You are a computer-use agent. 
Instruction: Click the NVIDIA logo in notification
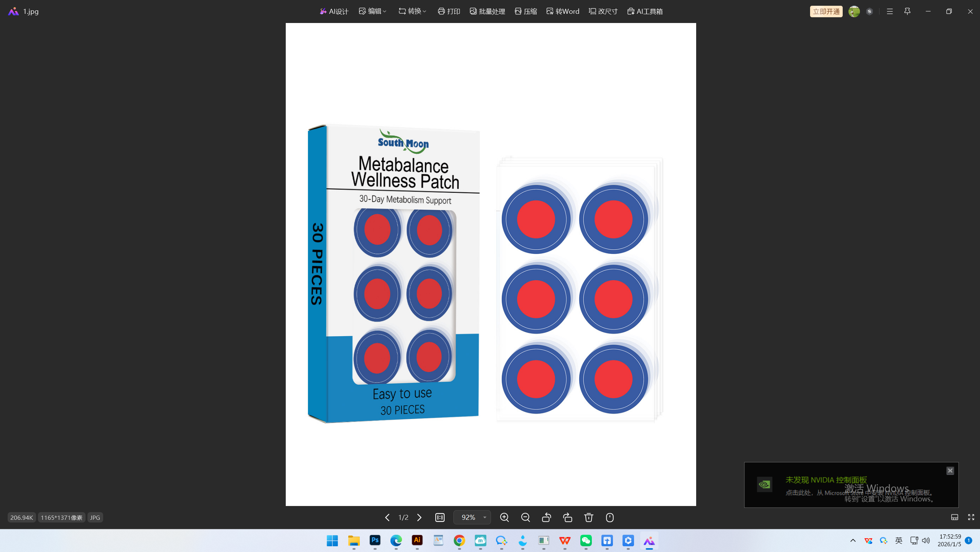click(764, 485)
